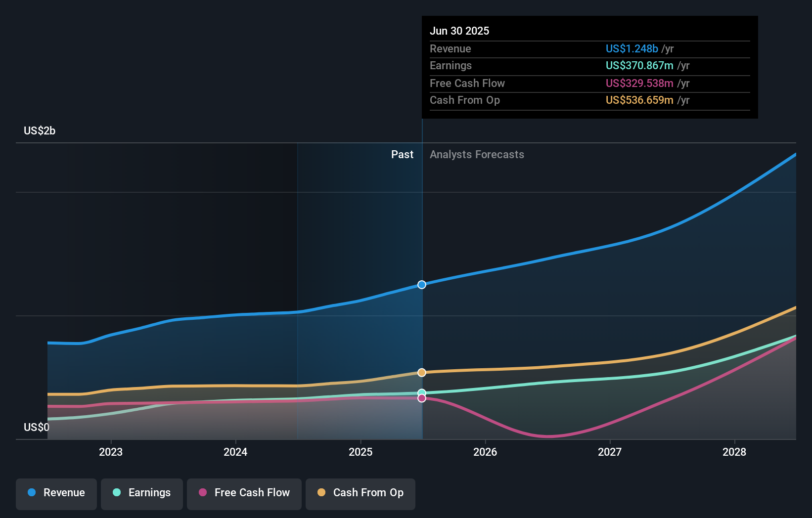Screen dimensions: 812x518
Task: Click the blue Revenue legend dot
Action: [31, 493]
